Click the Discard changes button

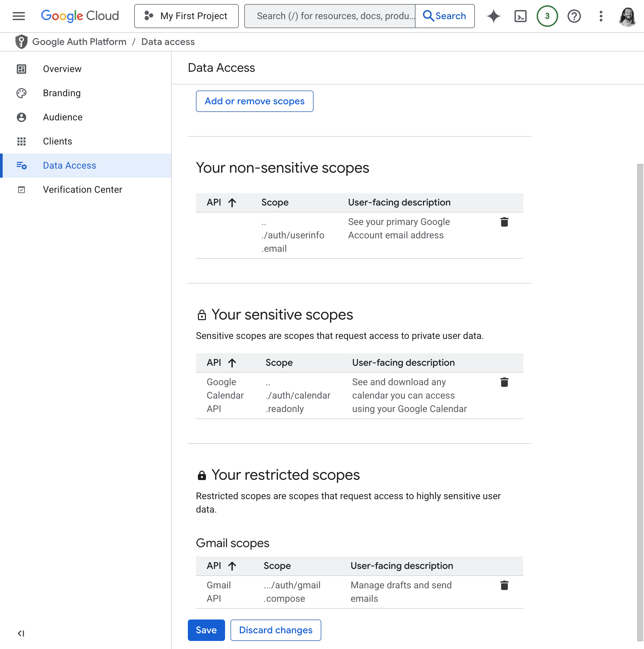(275, 630)
